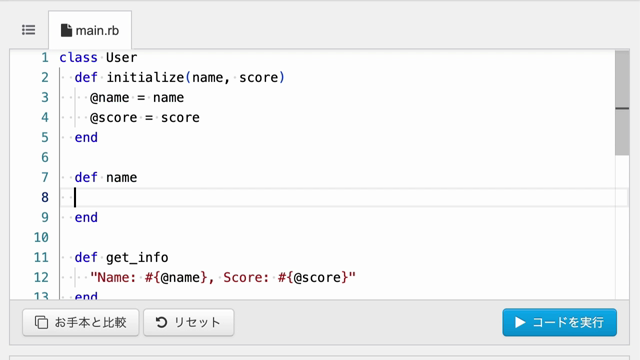Click line number 11 in gutter
The image size is (640, 360).
click(41, 258)
